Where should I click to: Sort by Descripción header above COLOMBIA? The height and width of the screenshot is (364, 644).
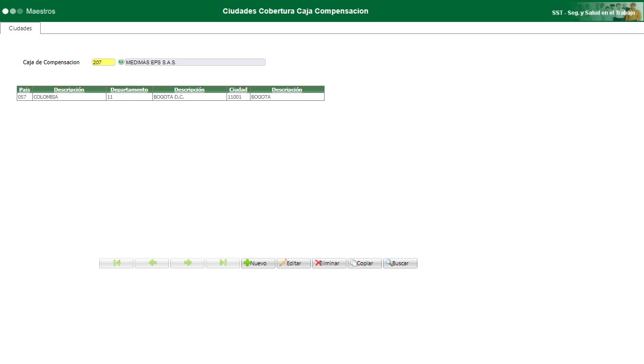point(69,89)
